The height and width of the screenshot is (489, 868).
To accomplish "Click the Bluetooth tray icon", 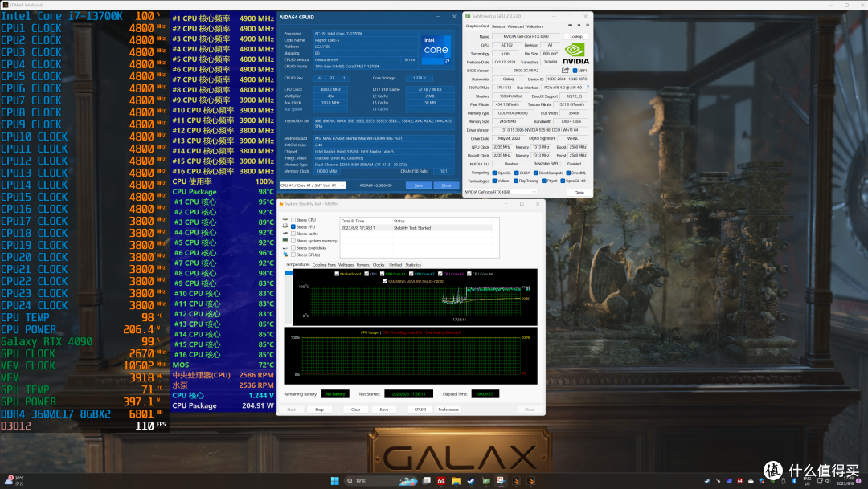I will [794, 481].
